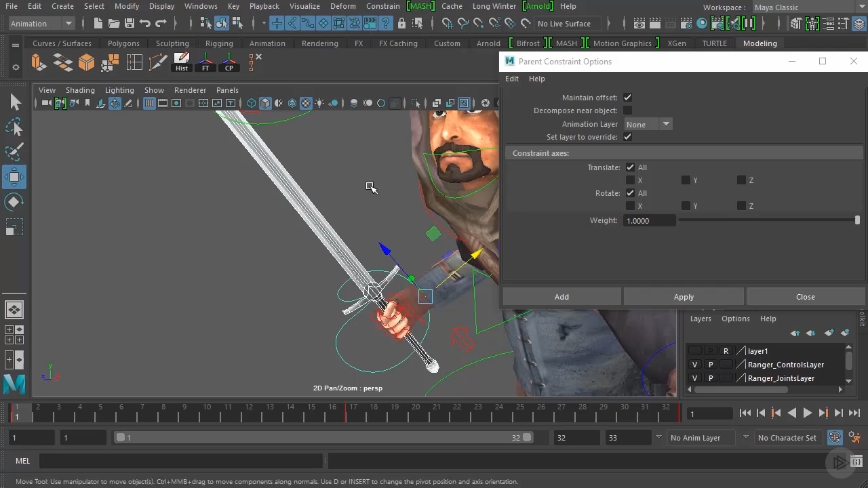
Task: Activate the Lasso select tool
Action: [x=15, y=127]
